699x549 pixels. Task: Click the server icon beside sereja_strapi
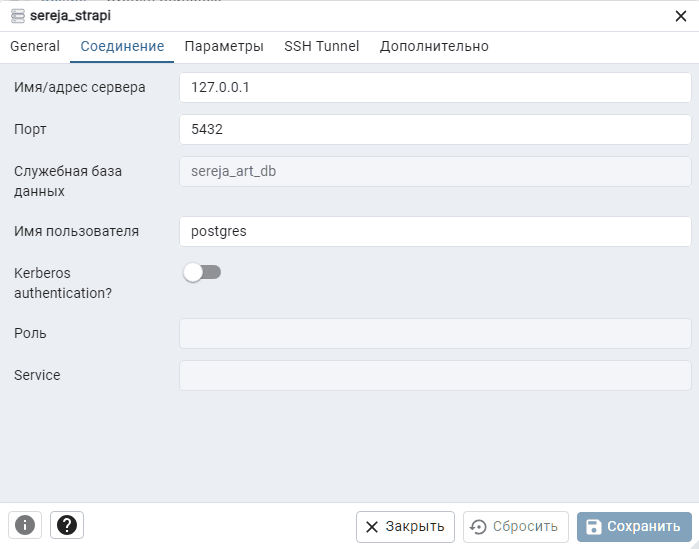tap(17, 15)
